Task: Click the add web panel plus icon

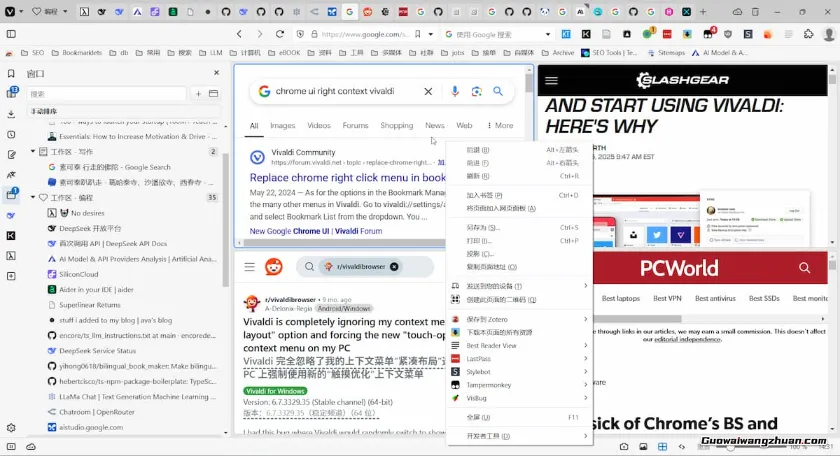Action: point(11,276)
